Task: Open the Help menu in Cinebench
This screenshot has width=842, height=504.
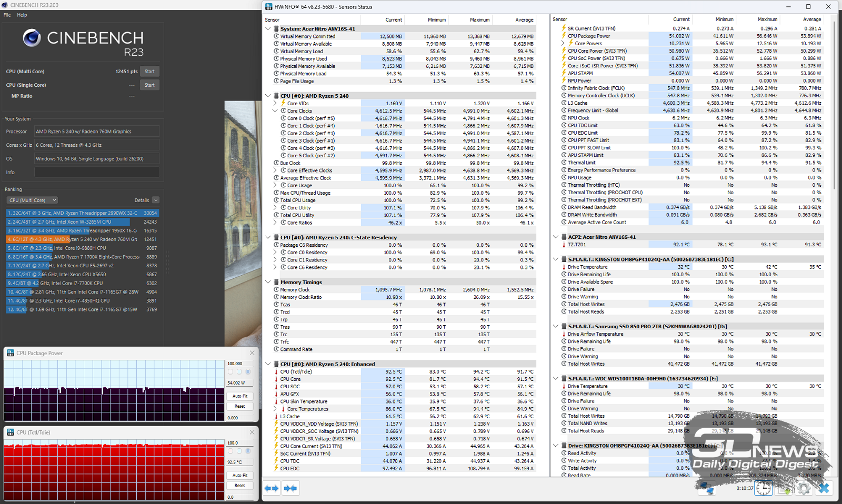Action: point(22,15)
